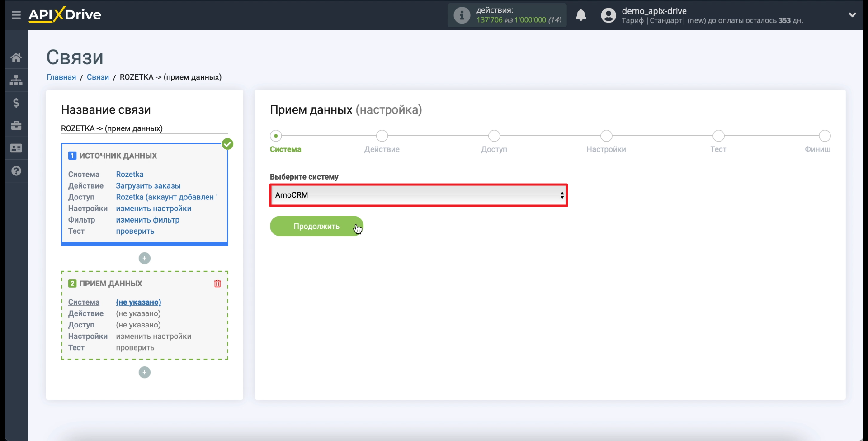Expand the account menu chevron
Image resolution: width=868 pixels, height=441 pixels.
pos(852,15)
